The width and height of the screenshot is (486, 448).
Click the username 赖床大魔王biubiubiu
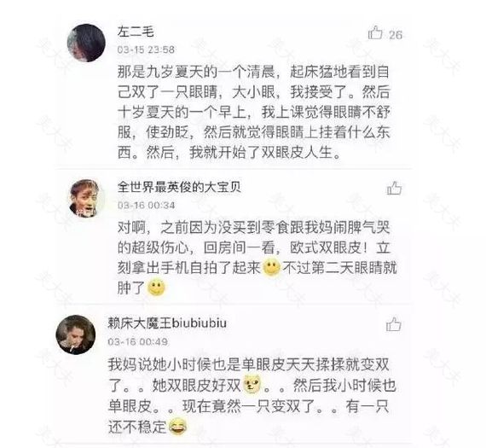[x=167, y=323]
